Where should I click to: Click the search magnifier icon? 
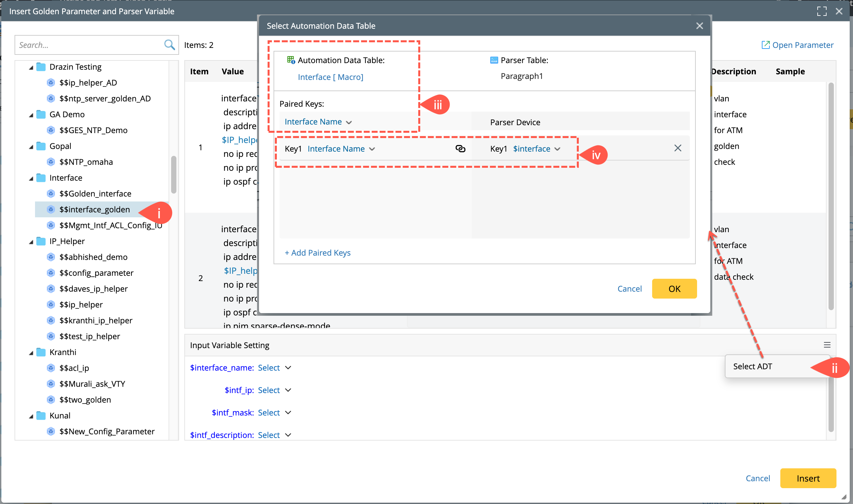169,45
